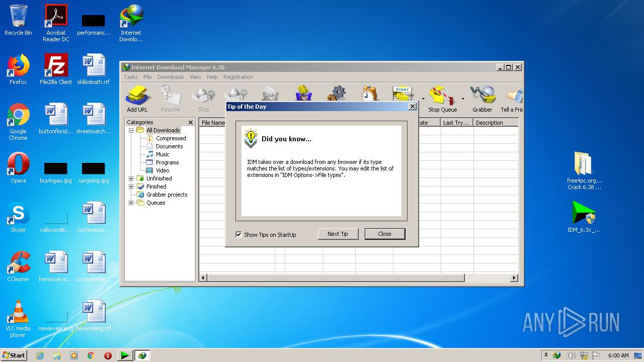The height and width of the screenshot is (362, 644).
Task: Select the Skype desktop icon
Action: 18,217
